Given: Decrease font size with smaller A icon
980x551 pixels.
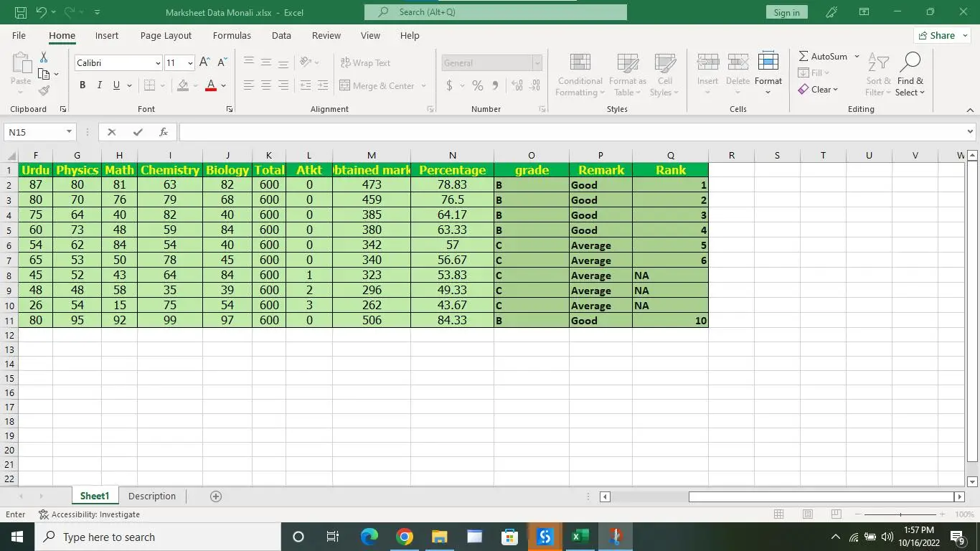Looking at the screenshot, I should (222, 62).
